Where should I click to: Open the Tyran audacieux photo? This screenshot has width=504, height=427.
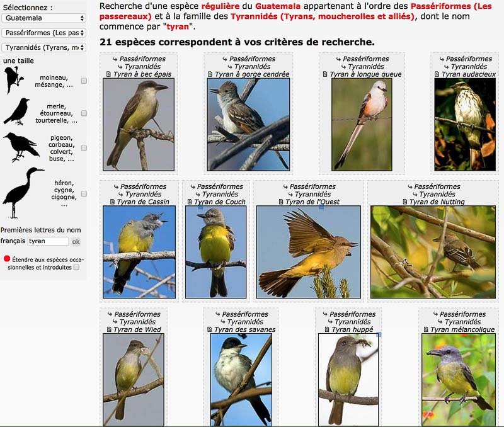tap(465, 125)
